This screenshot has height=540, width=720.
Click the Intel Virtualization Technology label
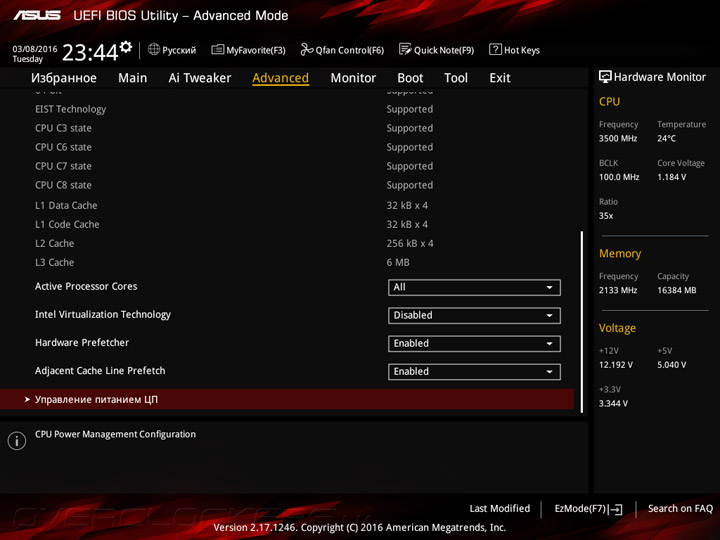[x=103, y=315]
